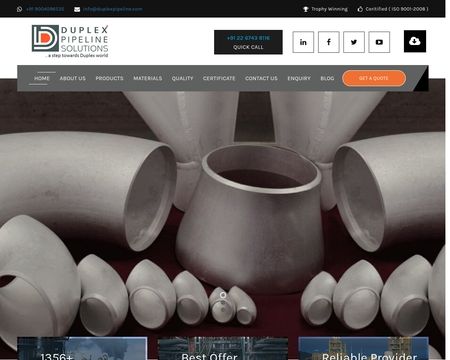Open the Best Offer card
Image resolution: width=450 pixels, height=360 pixels.
223,348
